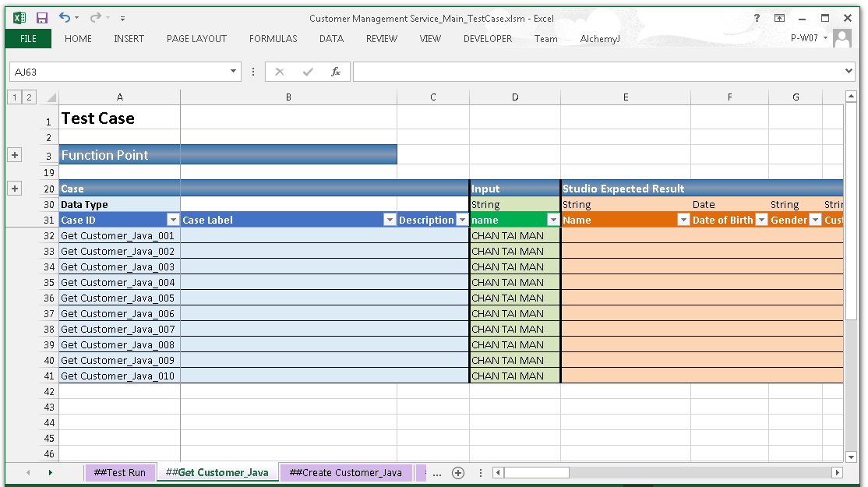
Task: Click the FILE button
Action: (28, 38)
